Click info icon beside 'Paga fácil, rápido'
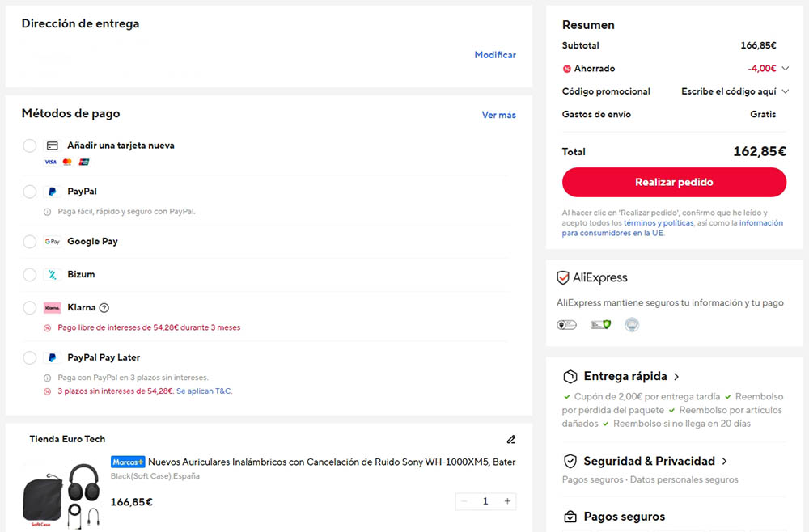Image resolution: width=809 pixels, height=532 pixels. click(x=48, y=212)
